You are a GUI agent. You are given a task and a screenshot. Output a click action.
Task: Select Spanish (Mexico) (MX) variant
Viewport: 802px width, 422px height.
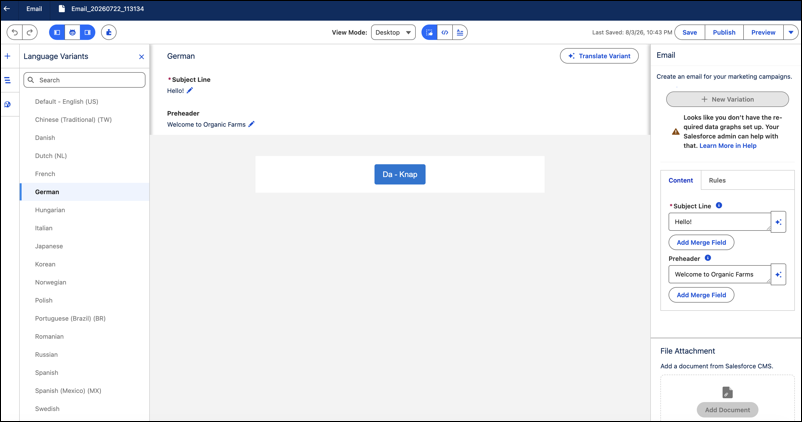point(84,391)
